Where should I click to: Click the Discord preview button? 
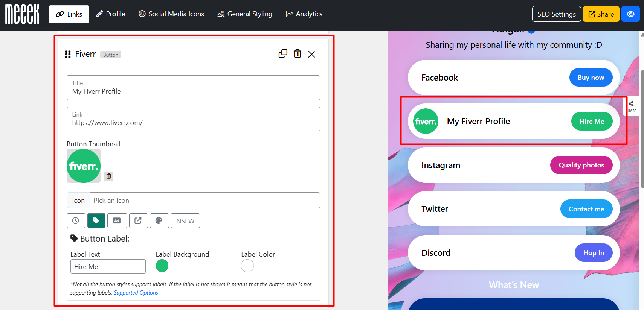[x=514, y=253]
